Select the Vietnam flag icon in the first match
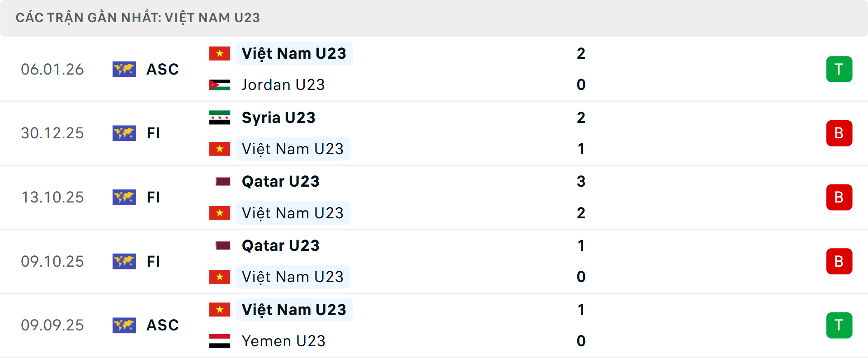This screenshot has width=868, height=358. (220, 53)
